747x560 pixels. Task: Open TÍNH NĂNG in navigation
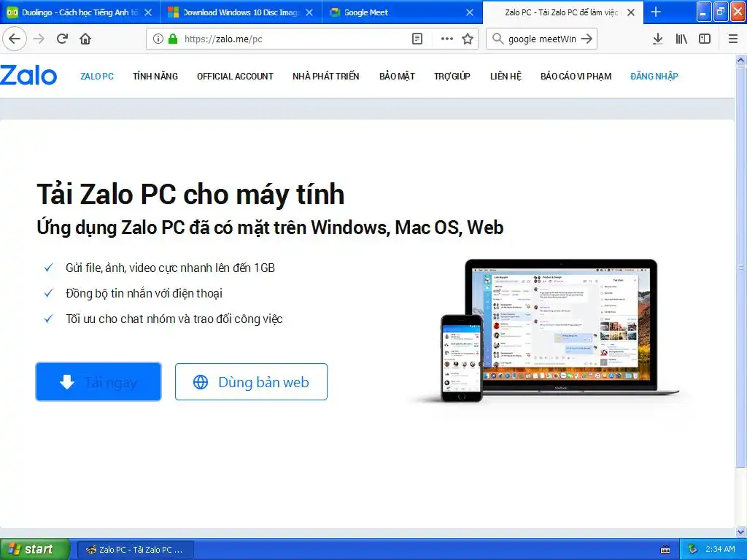tap(155, 76)
